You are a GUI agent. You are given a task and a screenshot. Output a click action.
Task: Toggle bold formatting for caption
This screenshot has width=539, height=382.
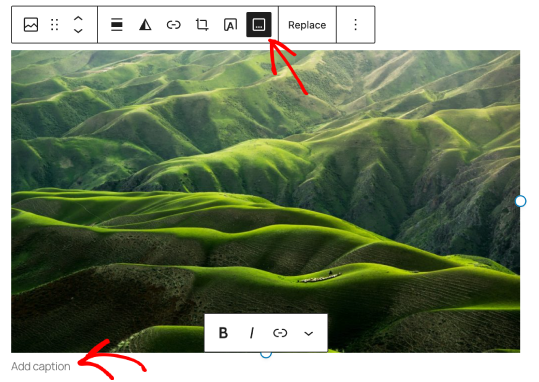click(x=223, y=333)
